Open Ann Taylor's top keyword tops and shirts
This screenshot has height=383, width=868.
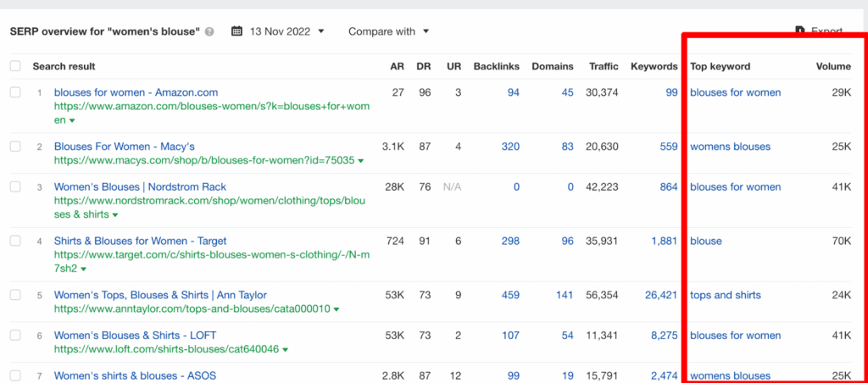pos(726,295)
